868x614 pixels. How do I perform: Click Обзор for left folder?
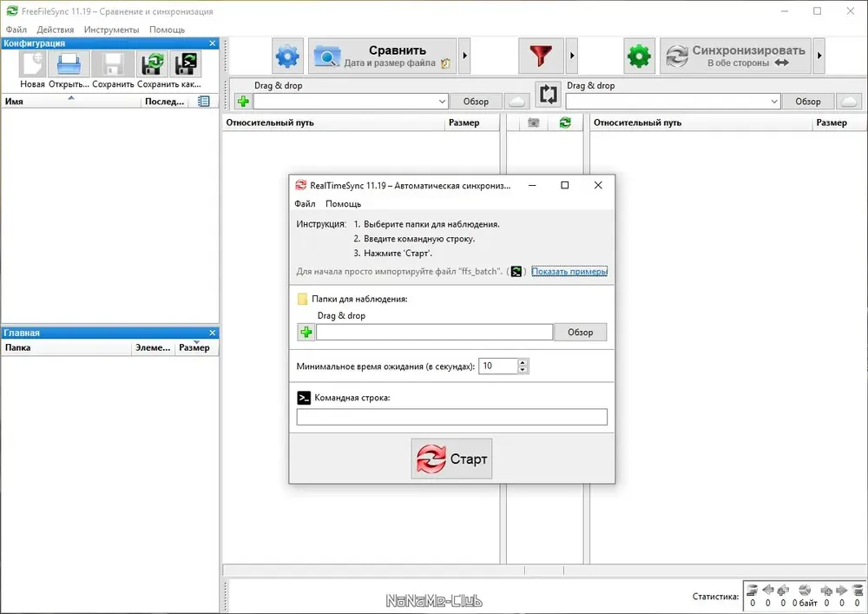(x=476, y=102)
